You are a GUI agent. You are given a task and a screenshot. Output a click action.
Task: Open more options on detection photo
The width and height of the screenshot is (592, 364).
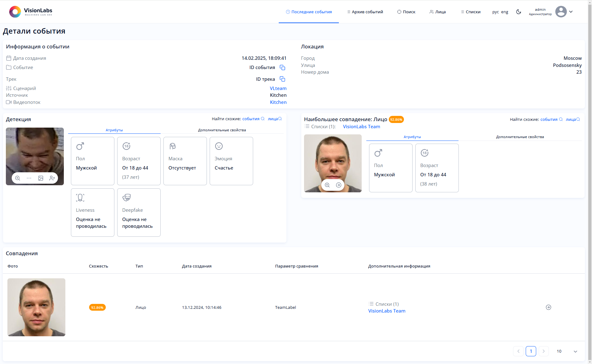click(29, 178)
